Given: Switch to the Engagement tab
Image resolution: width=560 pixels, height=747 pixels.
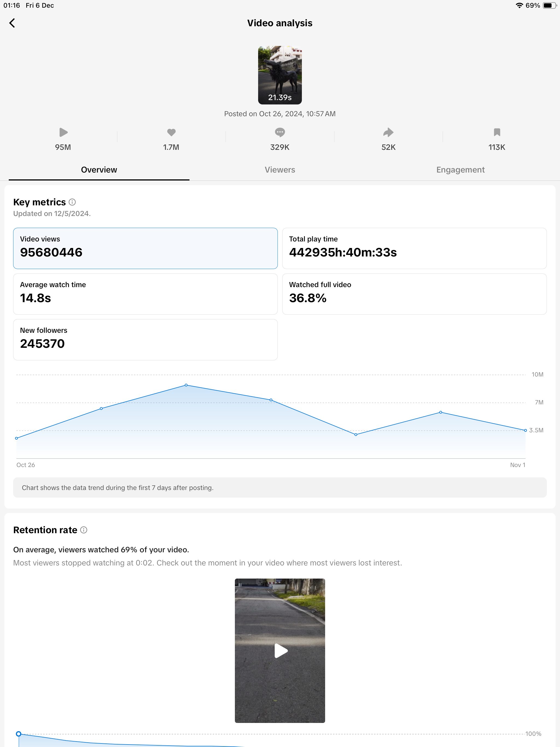Looking at the screenshot, I should pyautogui.click(x=460, y=170).
